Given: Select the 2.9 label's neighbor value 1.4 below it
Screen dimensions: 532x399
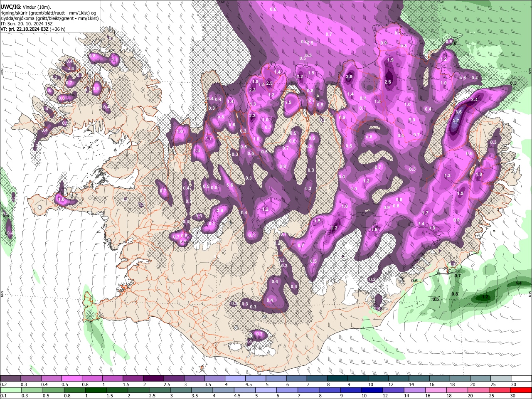Looking at the screenshot, I should coord(350,94).
